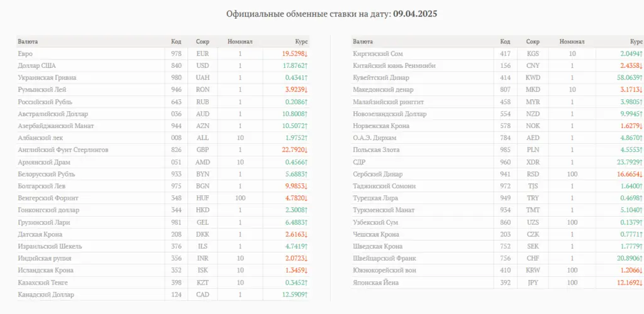Click the Российский Рубль row name

pos(45,102)
